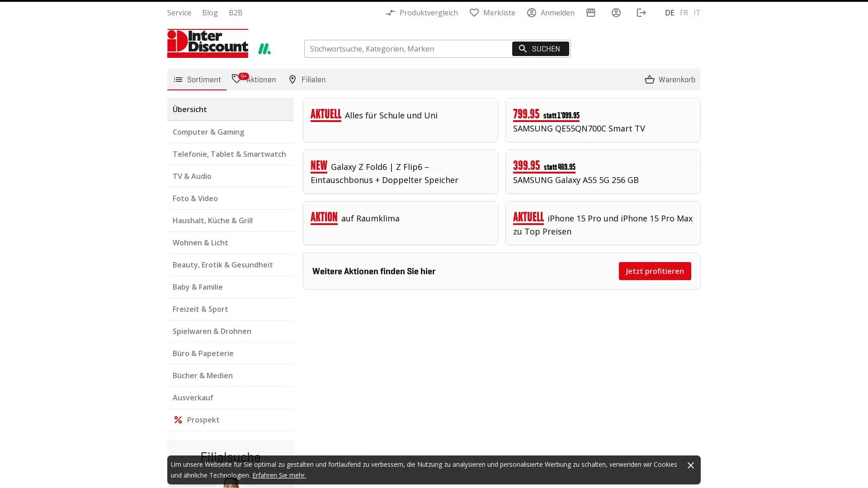Open Büro & Papeterie category
The width and height of the screenshot is (868, 488).
(x=231, y=353)
